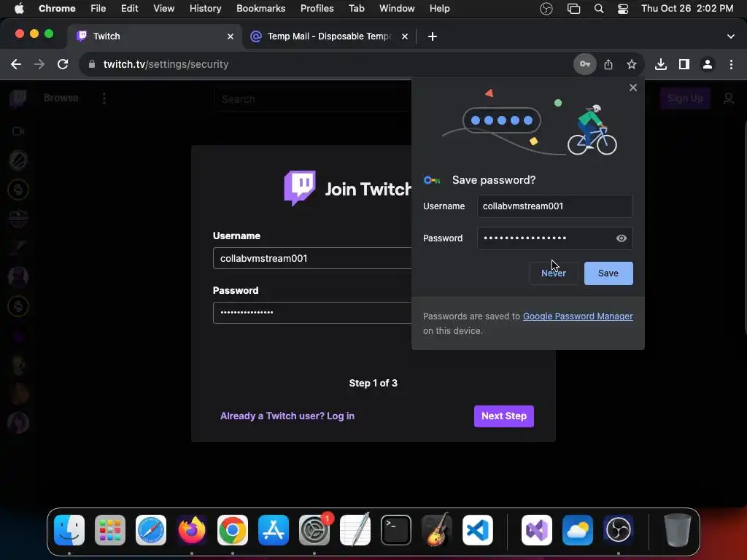Click the lock site info icon
747x560 pixels.
[x=92, y=64]
